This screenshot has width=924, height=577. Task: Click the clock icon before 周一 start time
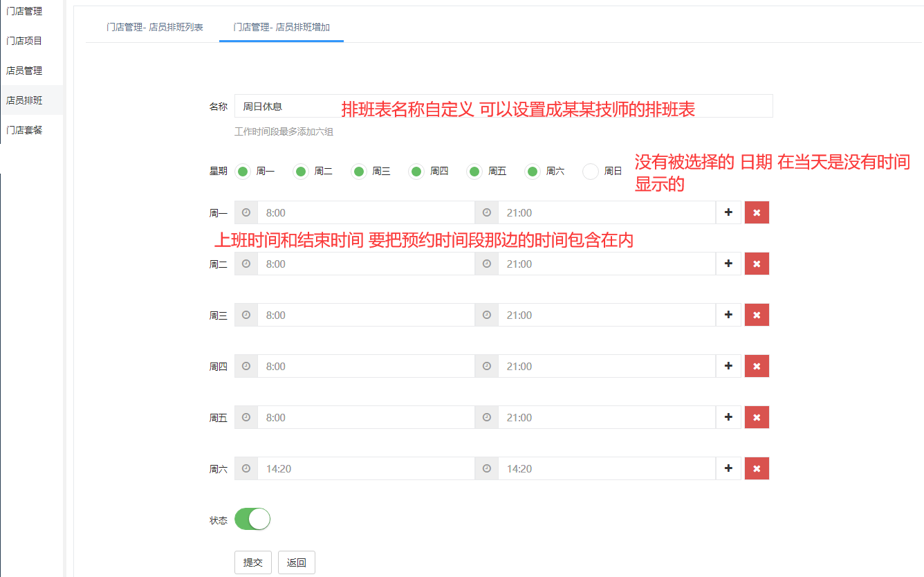(246, 212)
